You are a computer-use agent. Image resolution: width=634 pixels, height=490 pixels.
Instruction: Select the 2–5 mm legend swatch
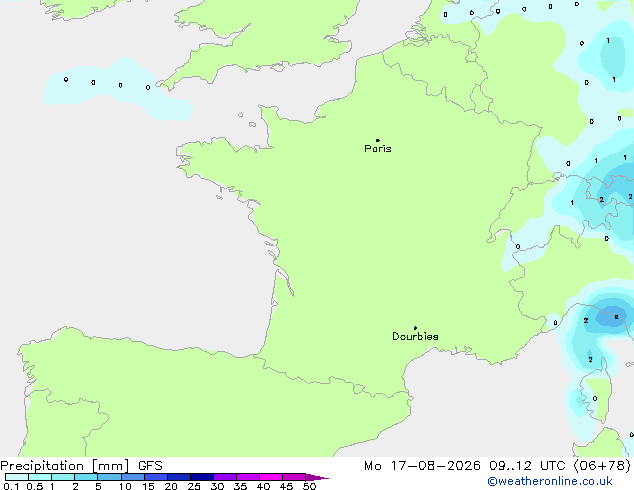pyautogui.click(x=86, y=477)
